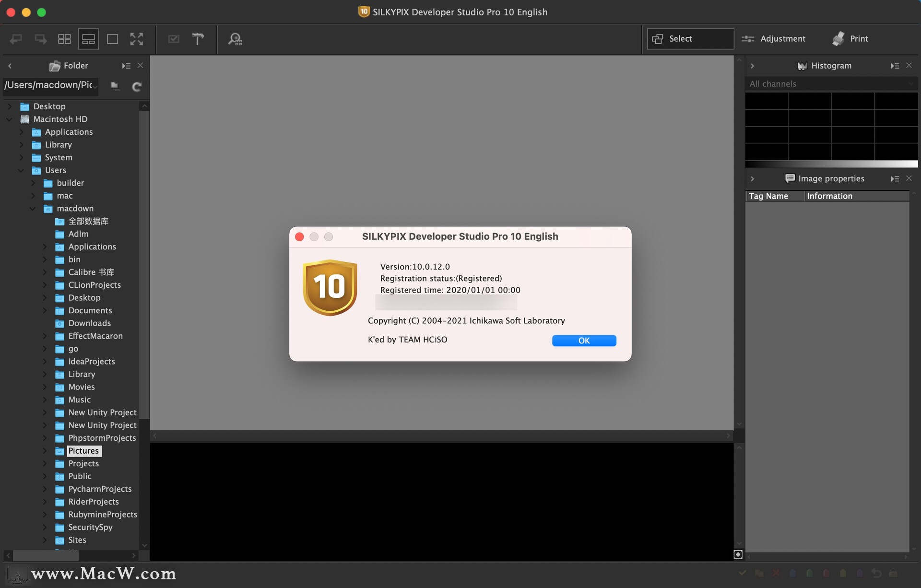This screenshot has height=588, width=921.
Task: Open the Folder panel options menu icon
Action: tap(126, 66)
